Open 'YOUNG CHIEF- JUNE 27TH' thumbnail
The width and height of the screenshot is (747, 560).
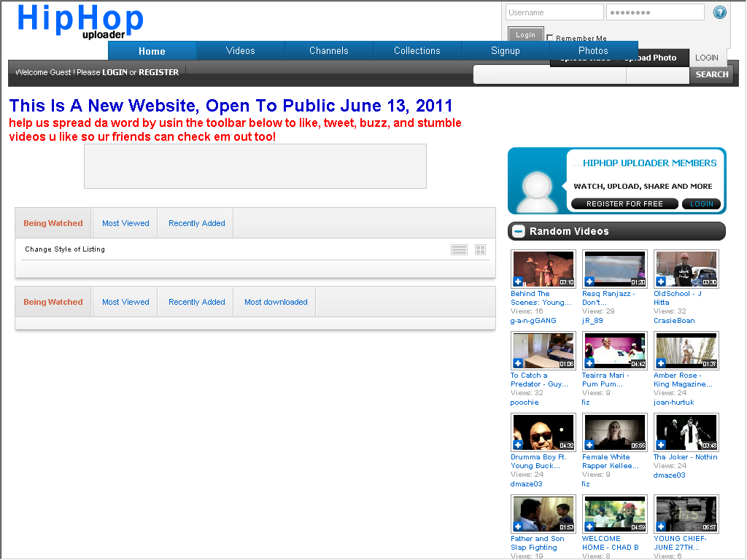686,514
